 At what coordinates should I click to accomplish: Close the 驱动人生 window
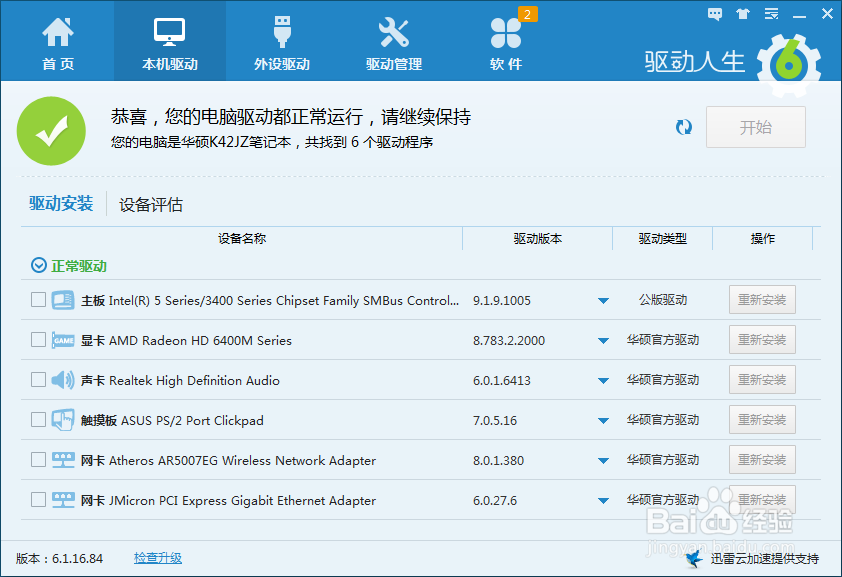coord(828,14)
